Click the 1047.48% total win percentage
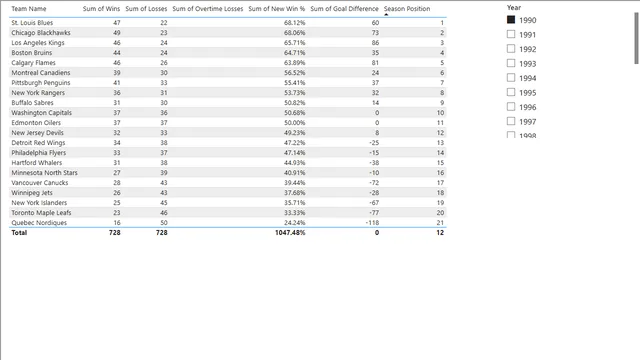The image size is (640, 360). 290,233
